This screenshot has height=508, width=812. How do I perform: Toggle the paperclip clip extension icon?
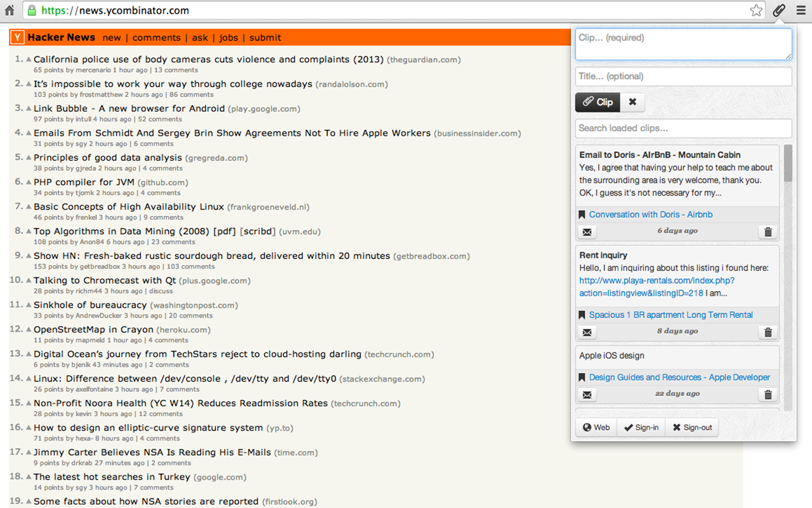(779, 10)
